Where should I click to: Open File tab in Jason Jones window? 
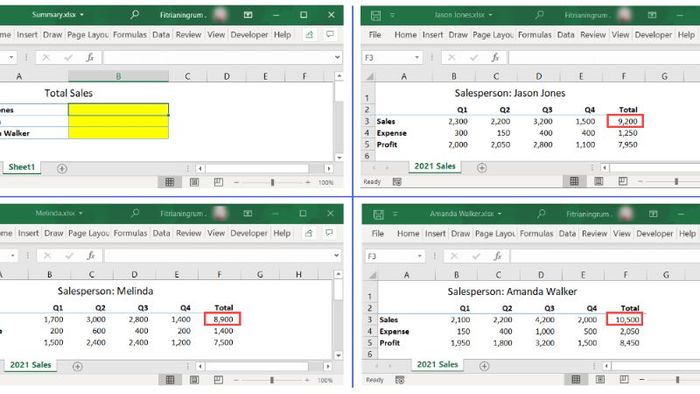[x=375, y=34]
